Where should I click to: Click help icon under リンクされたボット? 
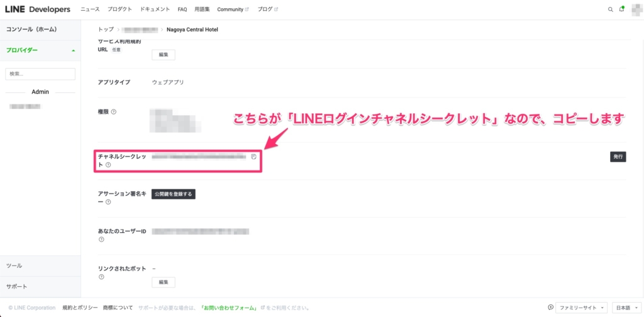pos(101,277)
